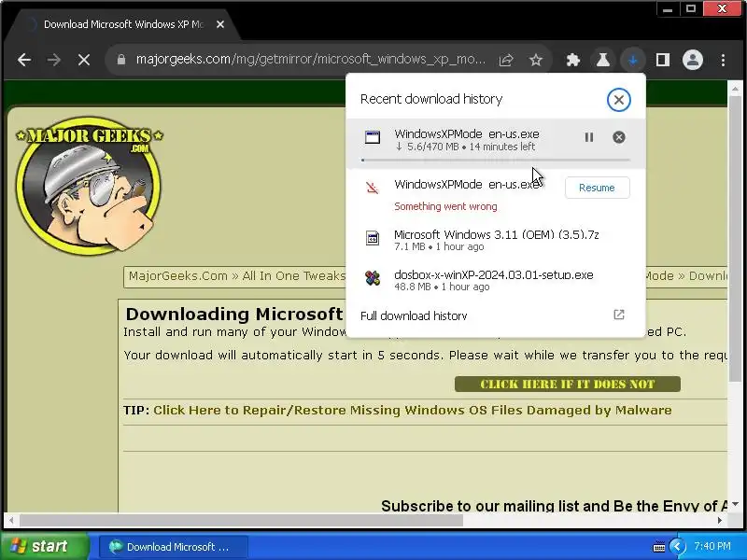
Task: Pause the WindowsXPMode download
Action: (x=589, y=137)
